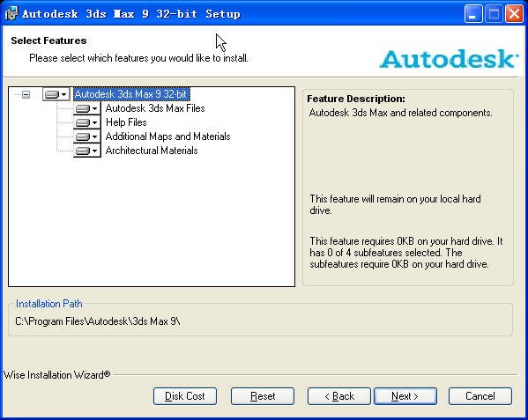Select the Architectural Materials feature
This screenshot has height=420, width=528.
click(x=152, y=151)
